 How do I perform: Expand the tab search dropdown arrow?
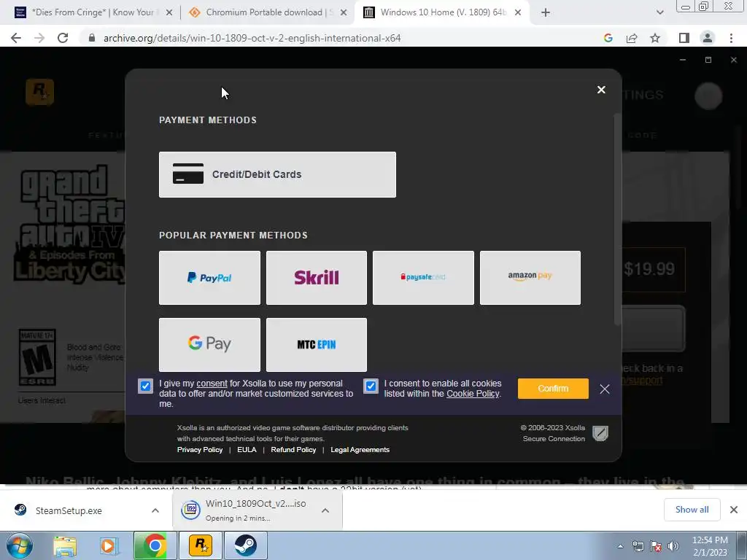[659, 13]
